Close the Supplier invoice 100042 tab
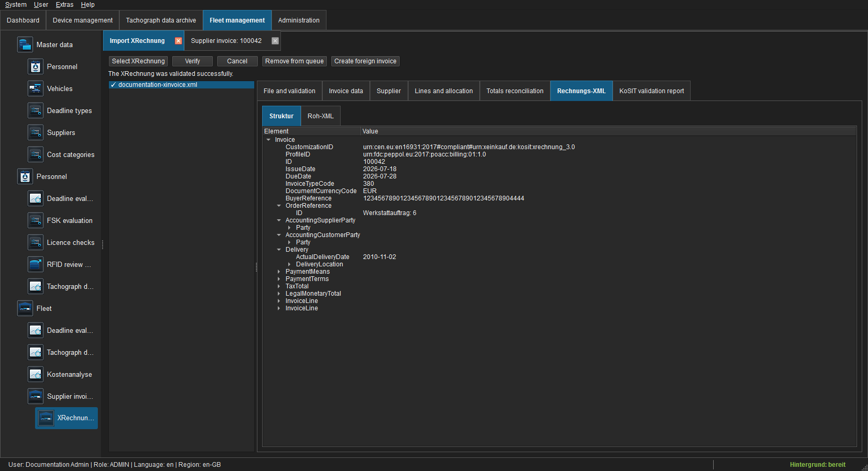Screen dimensions: 868x471 click(x=275, y=41)
